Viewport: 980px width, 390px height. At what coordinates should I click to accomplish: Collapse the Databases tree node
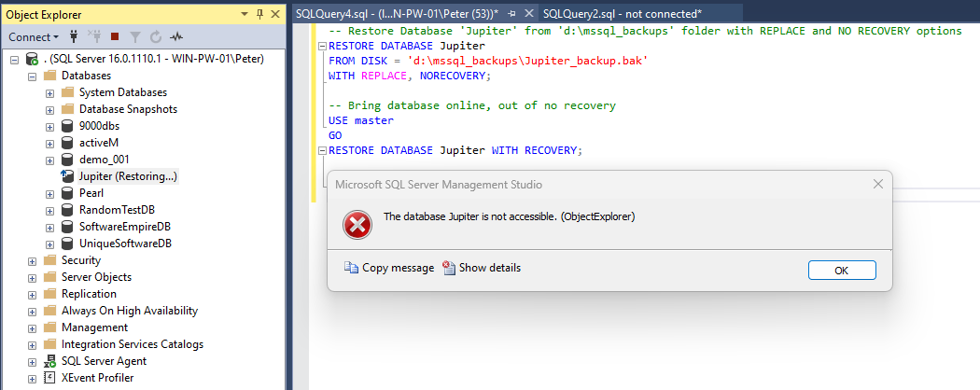[32, 76]
